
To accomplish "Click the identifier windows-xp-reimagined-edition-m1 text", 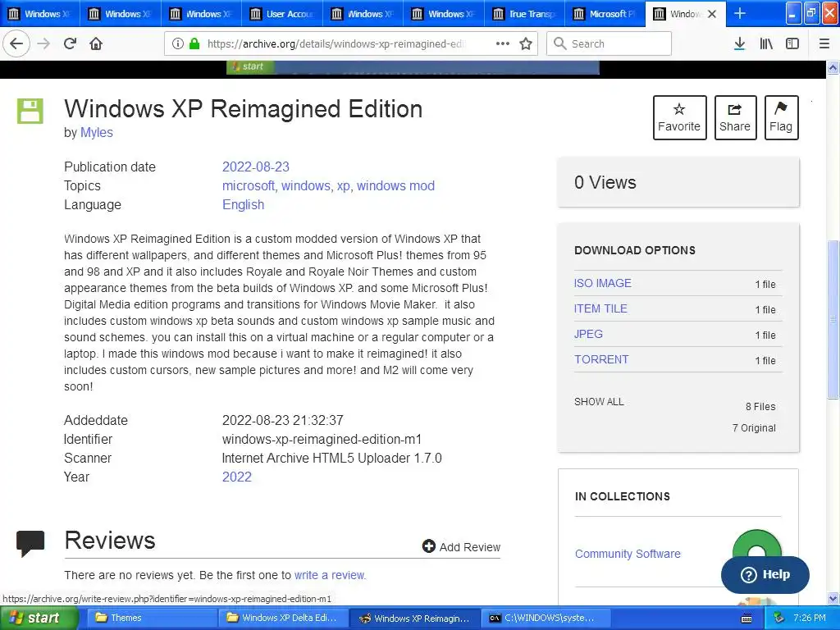I will coord(322,440).
